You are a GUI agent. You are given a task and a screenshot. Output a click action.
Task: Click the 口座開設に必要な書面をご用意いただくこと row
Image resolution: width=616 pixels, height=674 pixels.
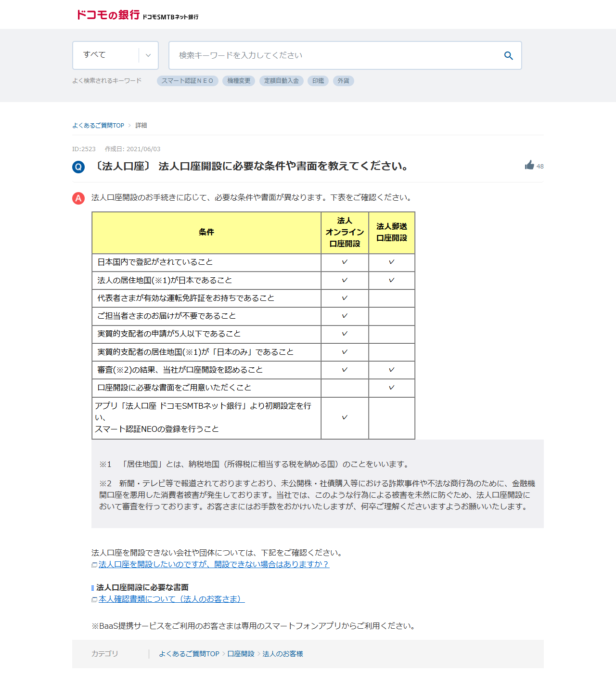(x=253, y=388)
